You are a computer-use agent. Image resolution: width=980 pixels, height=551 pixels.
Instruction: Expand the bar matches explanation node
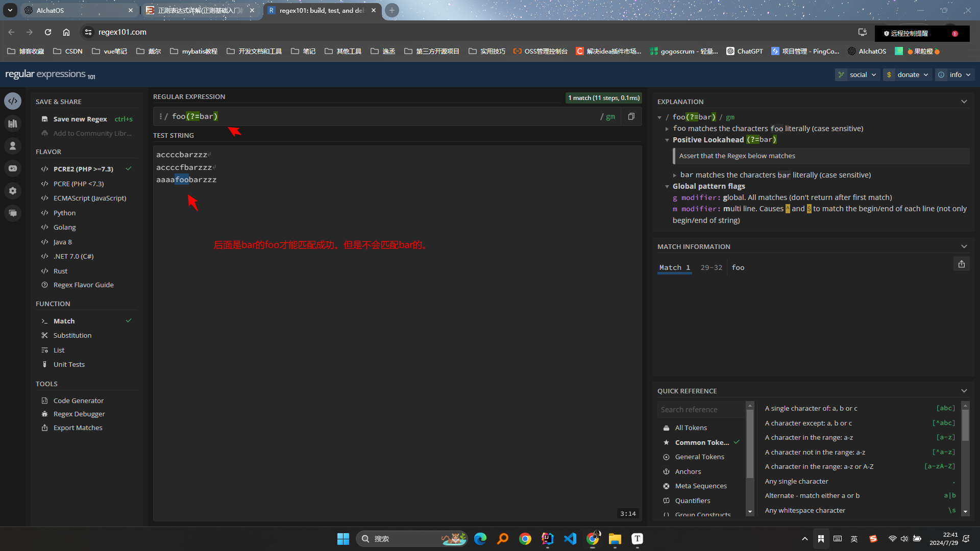tap(674, 175)
